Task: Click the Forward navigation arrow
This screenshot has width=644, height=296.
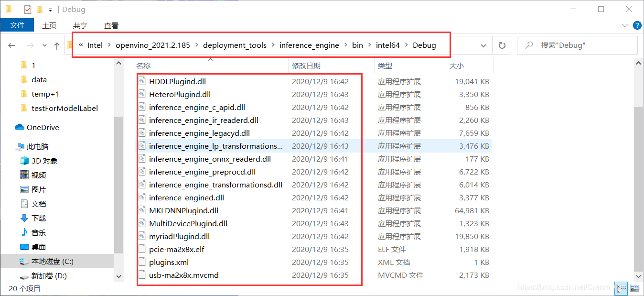Action: pyautogui.click(x=30, y=45)
